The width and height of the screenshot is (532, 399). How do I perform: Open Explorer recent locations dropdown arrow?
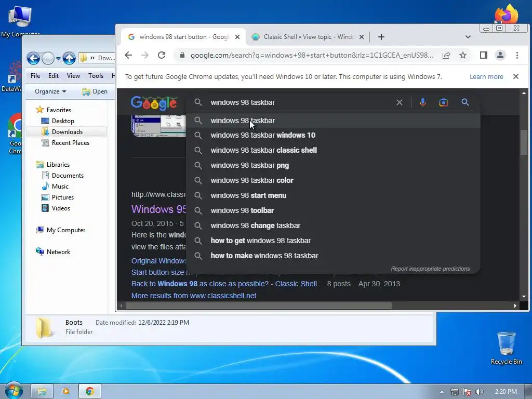click(x=58, y=59)
